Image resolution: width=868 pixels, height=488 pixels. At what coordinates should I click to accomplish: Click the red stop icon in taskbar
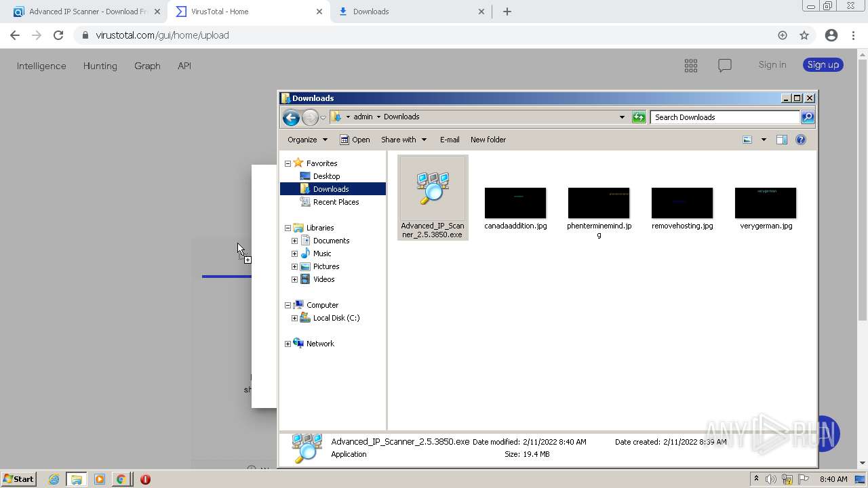(145, 479)
